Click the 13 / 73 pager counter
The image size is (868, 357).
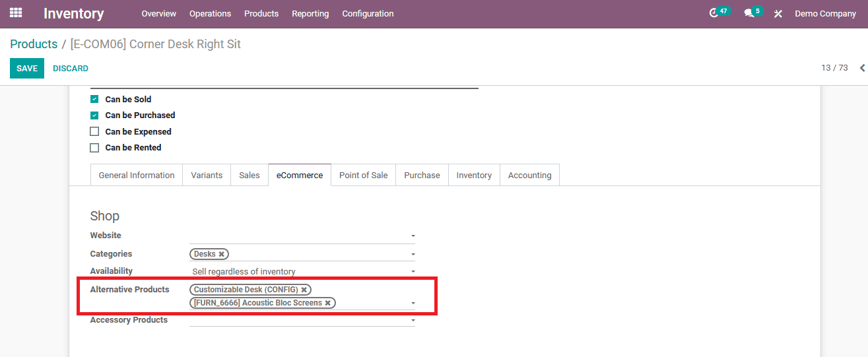pos(834,68)
